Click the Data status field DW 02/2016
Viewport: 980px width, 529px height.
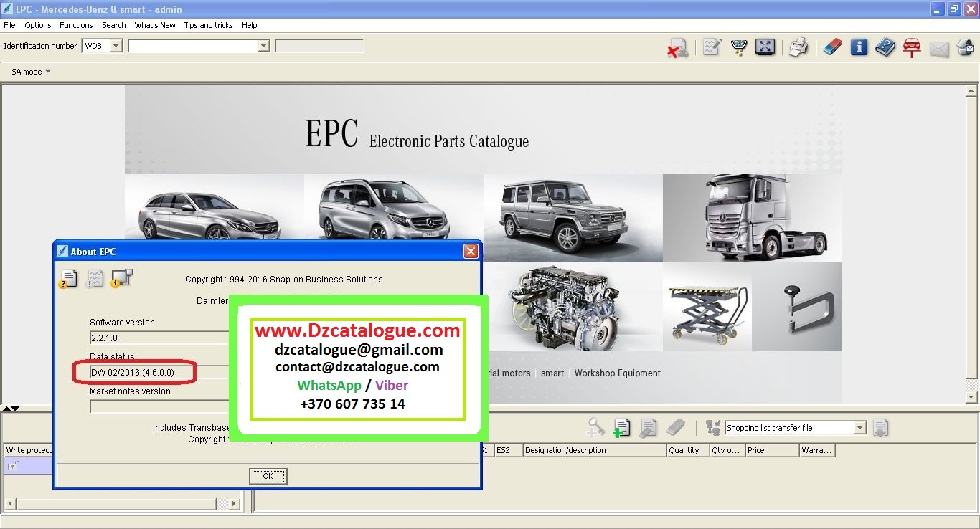[x=159, y=372]
